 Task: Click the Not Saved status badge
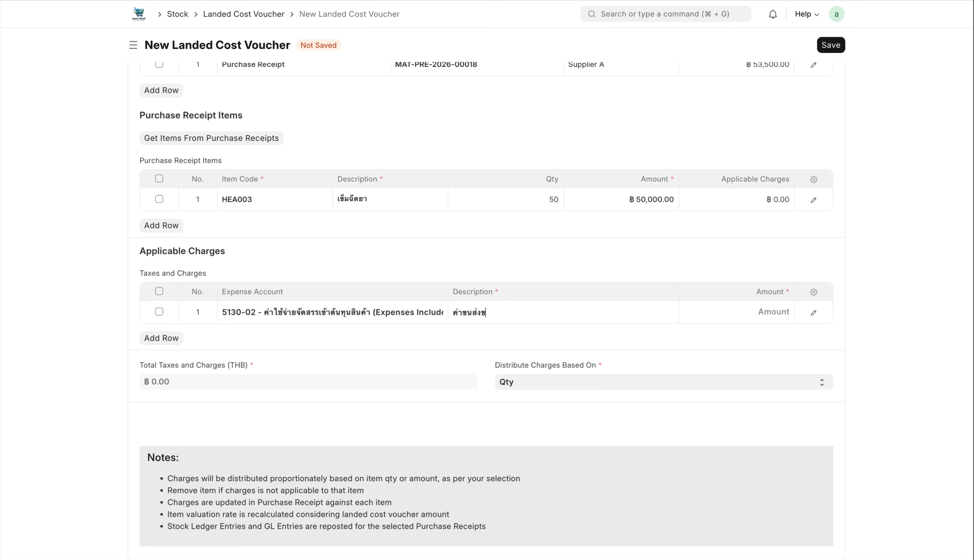pos(318,45)
